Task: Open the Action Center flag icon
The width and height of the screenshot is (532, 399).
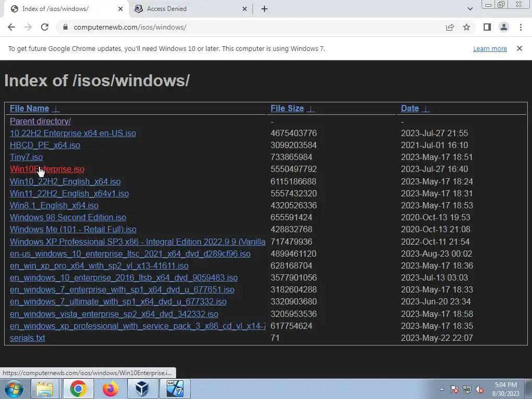Action: point(455,389)
